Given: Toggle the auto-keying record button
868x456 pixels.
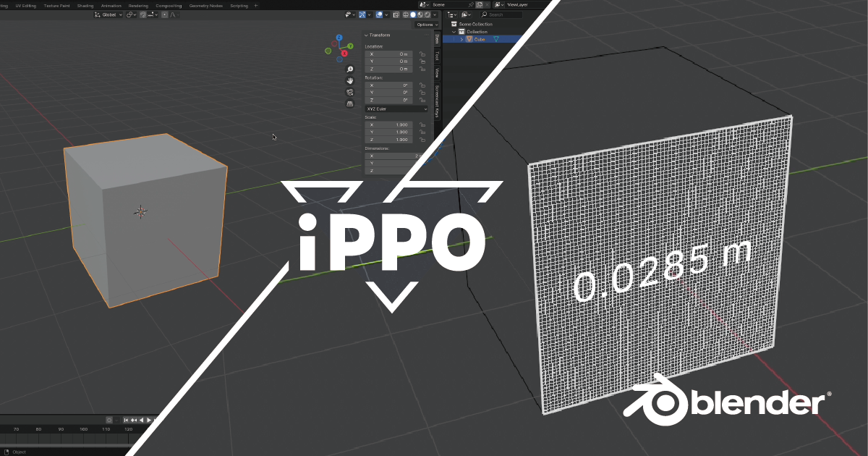Looking at the screenshot, I should [x=109, y=420].
